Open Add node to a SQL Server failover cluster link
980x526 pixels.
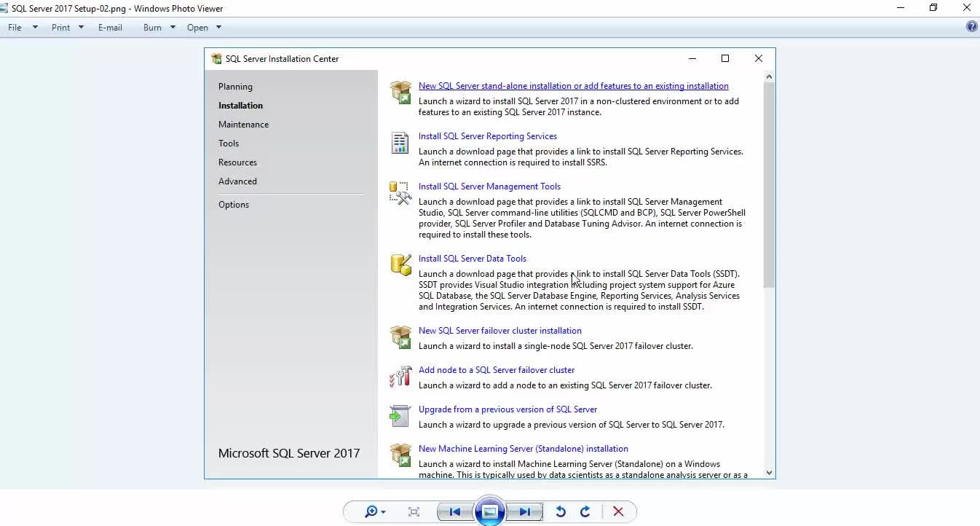(x=497, y=370)
